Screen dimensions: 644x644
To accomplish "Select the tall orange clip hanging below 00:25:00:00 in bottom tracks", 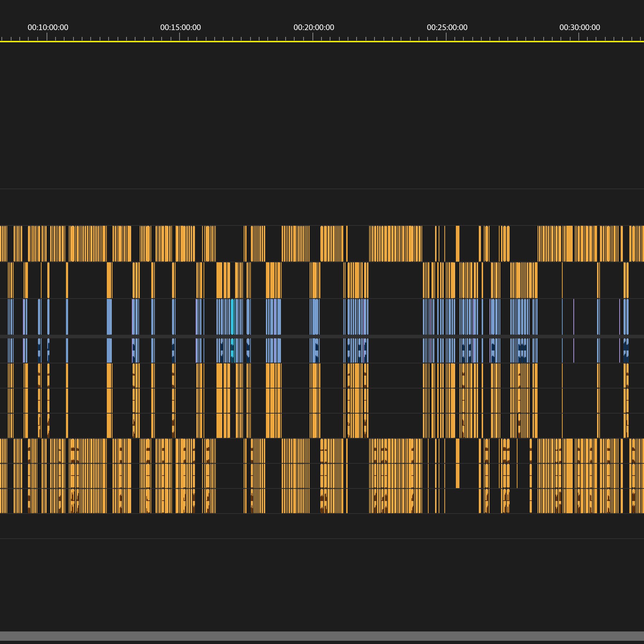I will tap(458, 463).
